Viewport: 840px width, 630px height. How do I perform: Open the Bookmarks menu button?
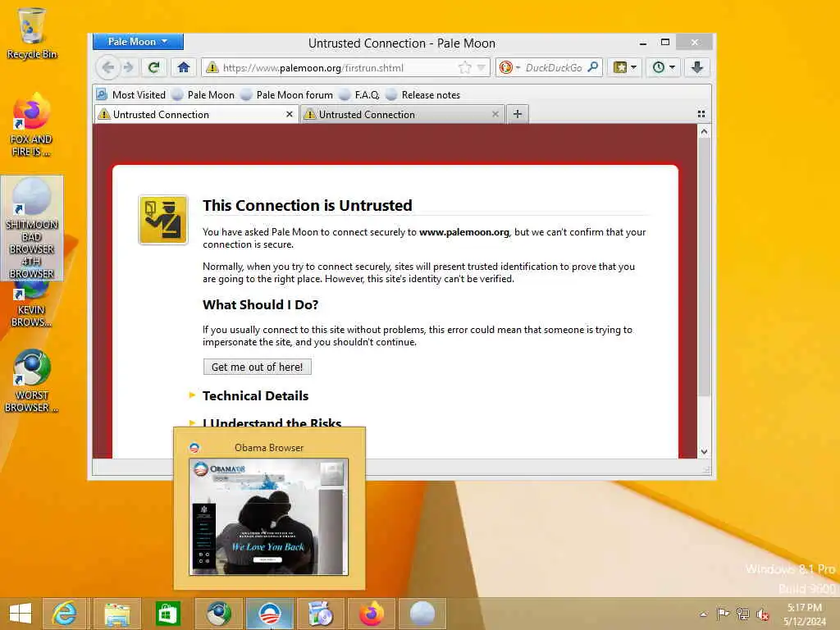(624, 67)
